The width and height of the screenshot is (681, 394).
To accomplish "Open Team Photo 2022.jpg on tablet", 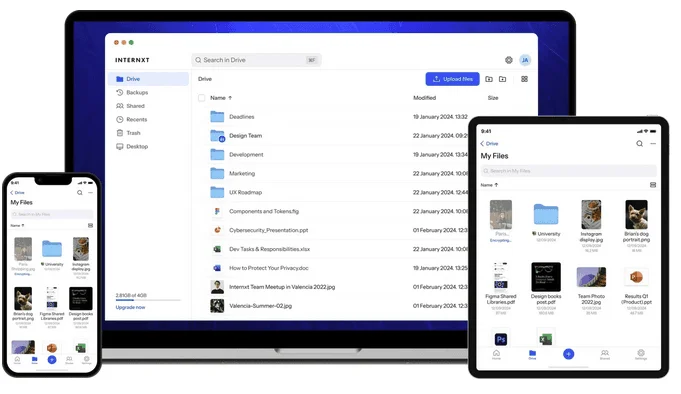I will pyautogui.click(x=591, y=290).
